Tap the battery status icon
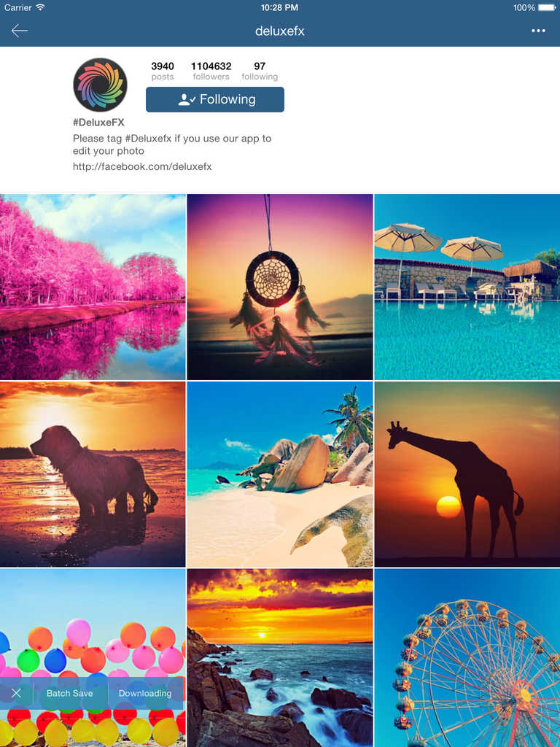Viewport: 560px width, 747px height. [547, 7]
